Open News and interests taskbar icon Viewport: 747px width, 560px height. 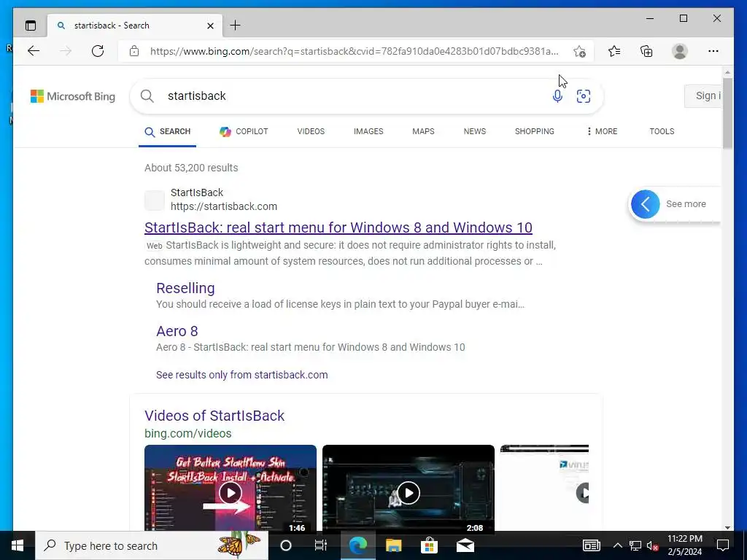pos(591,545)
